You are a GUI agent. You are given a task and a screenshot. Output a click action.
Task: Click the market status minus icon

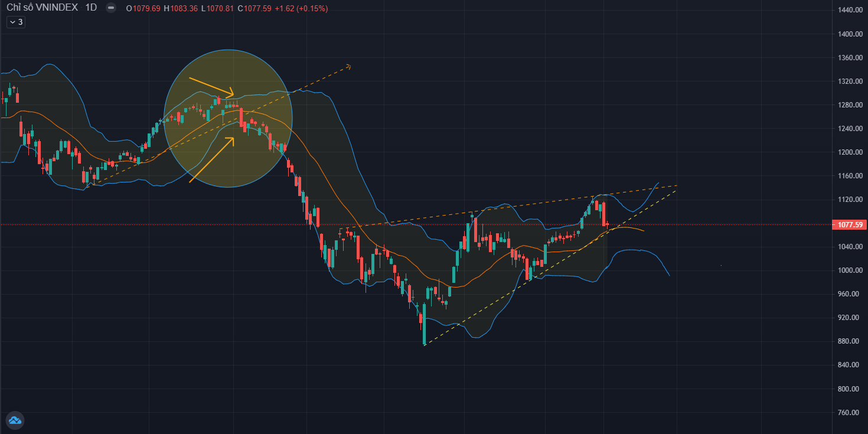click(x=111, y=8)
